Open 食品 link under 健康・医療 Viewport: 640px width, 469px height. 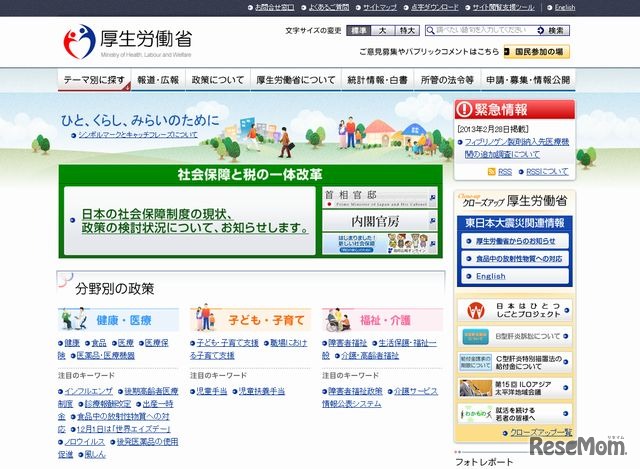click(99, 343)
